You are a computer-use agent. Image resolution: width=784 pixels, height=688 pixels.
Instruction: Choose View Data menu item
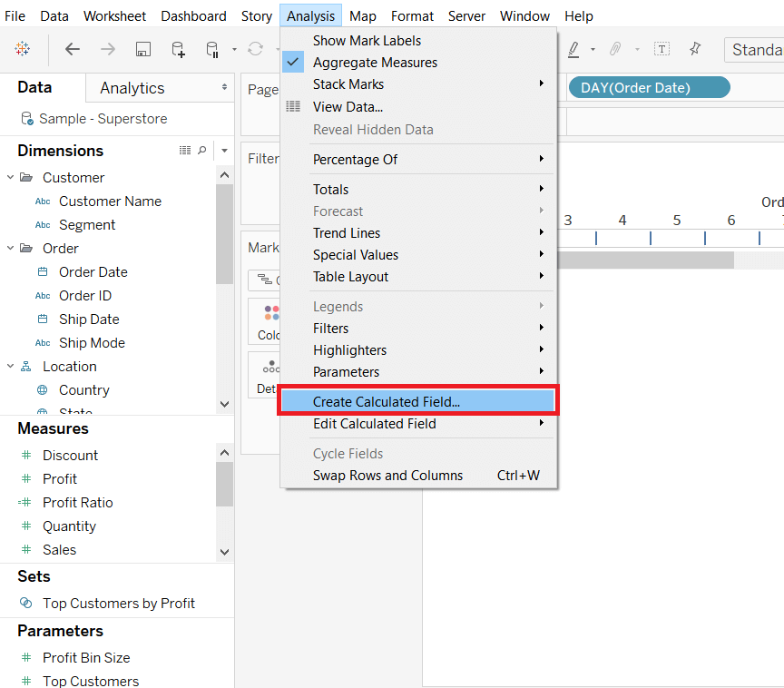(419, 106)
